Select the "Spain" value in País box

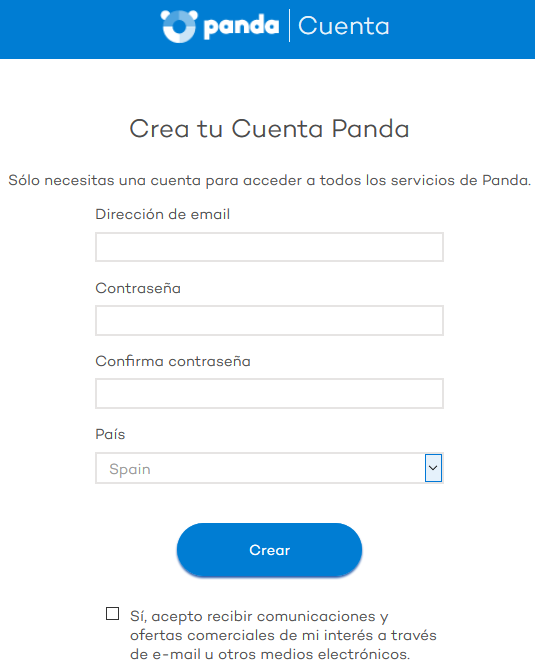tap(130, 469)
